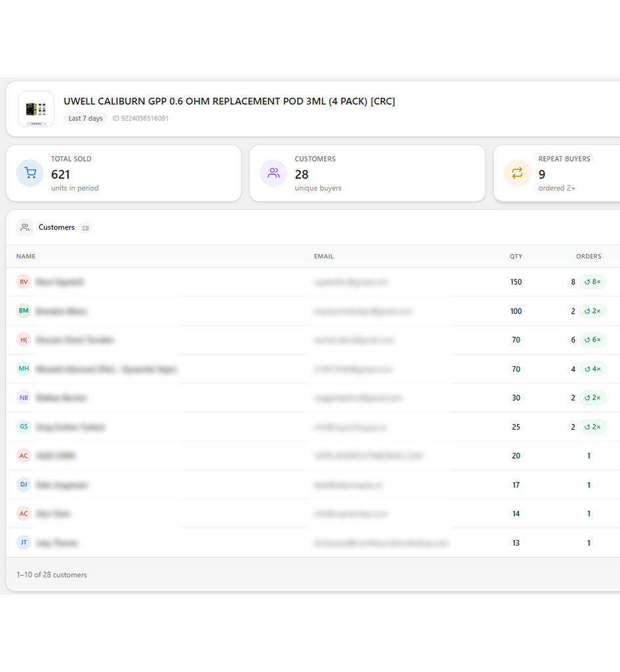The image size is (620, 672).
Task: Sort by the ORDERS column header
Action: point(589,257)
